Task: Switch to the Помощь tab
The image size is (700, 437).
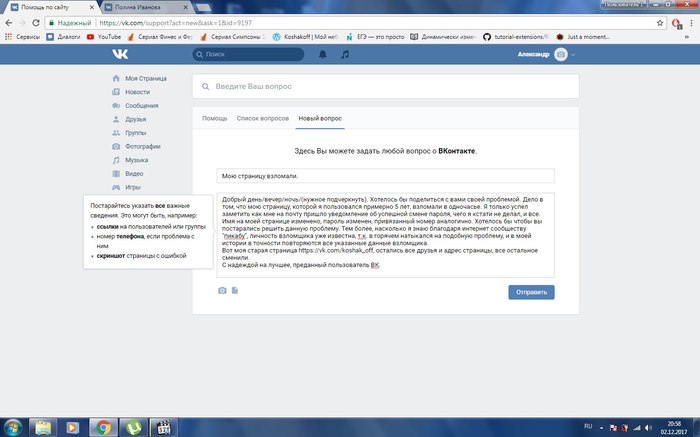Action: (x=214, y=118)
